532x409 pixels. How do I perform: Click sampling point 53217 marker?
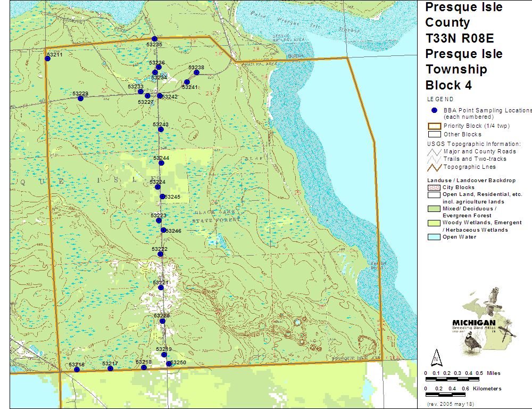click(110, 369)
